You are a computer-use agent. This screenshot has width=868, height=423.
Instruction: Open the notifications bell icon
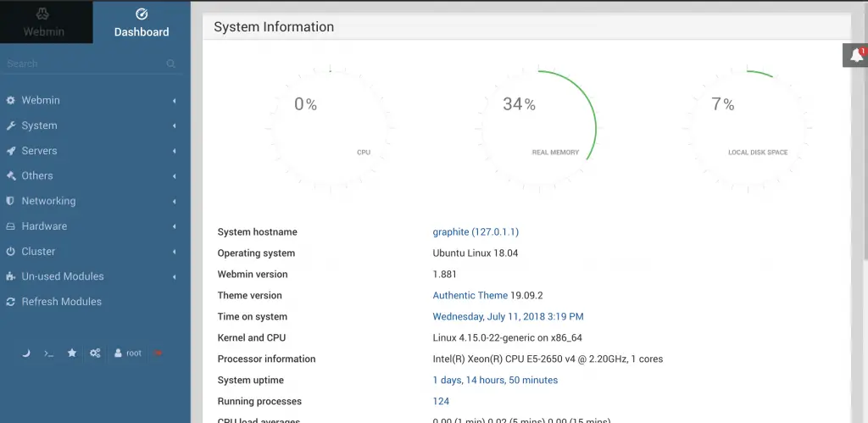click(856, 55)
